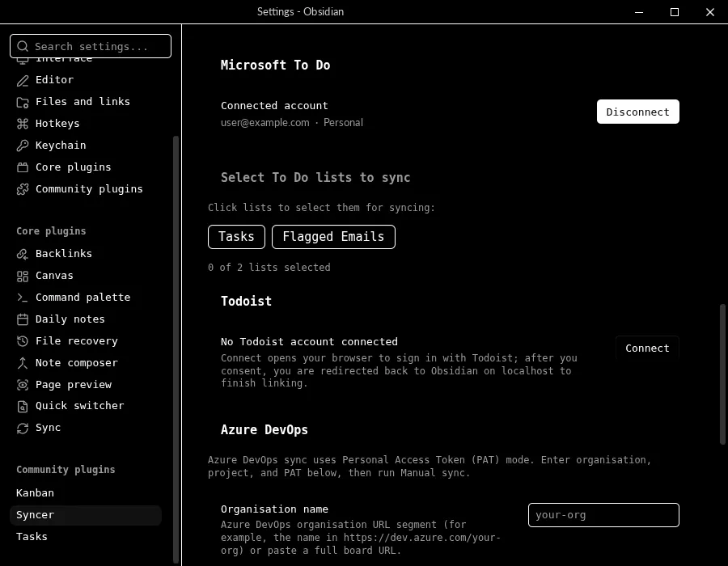Viewport: 728px width, 566px height.
Task: Click the Daily notes calendar icon
Action: pos(23,319)
